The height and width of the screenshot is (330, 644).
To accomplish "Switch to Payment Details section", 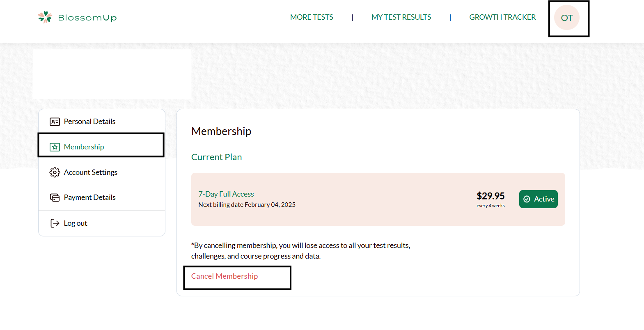I will pyautogui.click(x=89, y=197).
